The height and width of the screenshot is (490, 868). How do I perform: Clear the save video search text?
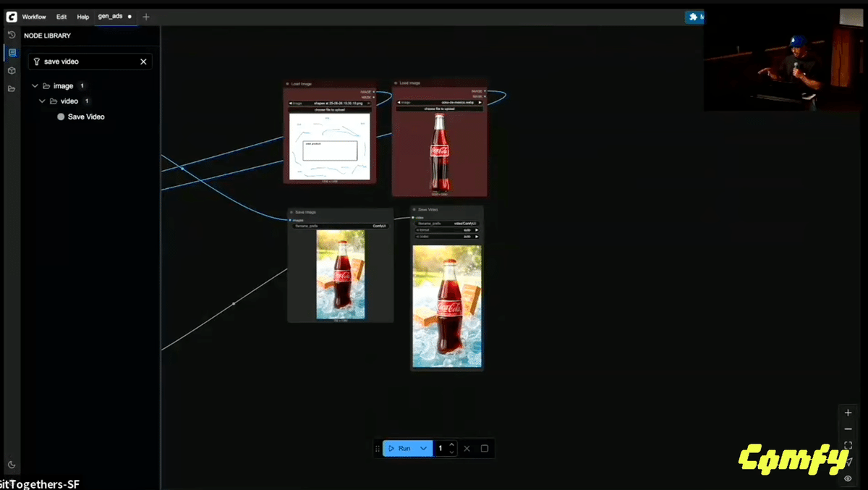143,62
